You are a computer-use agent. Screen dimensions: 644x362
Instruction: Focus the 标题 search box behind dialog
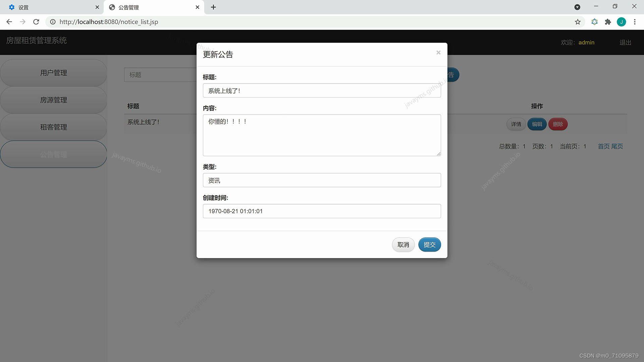160,75
